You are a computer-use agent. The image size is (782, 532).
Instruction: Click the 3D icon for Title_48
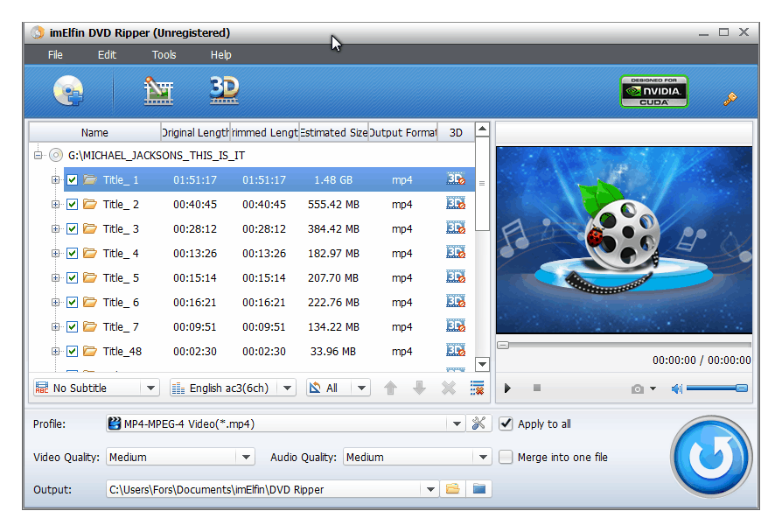pyautogui.click(x=456, y=350)
